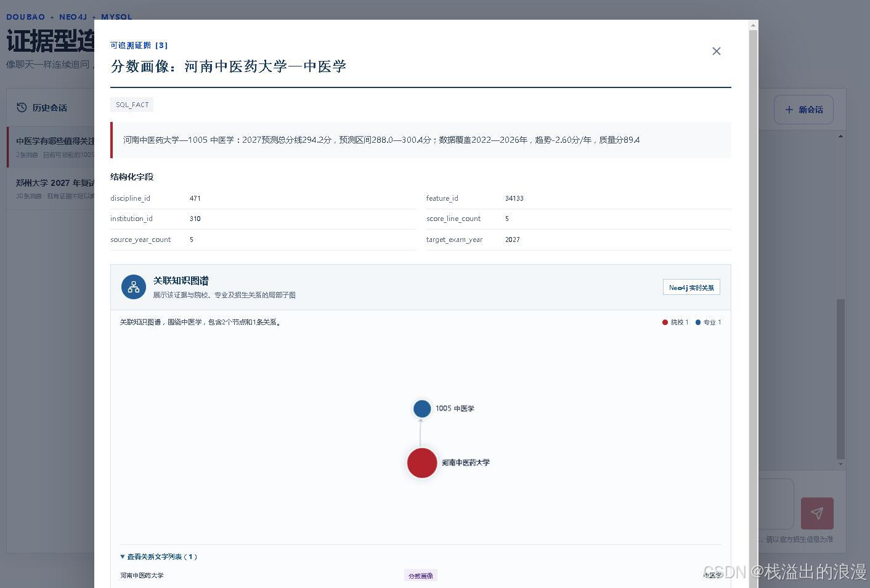This screenshot has height=588, width=870.
Task: Click the 可追溯证据 [3] label
Action: pyautogui.click(x=139, y=46)
